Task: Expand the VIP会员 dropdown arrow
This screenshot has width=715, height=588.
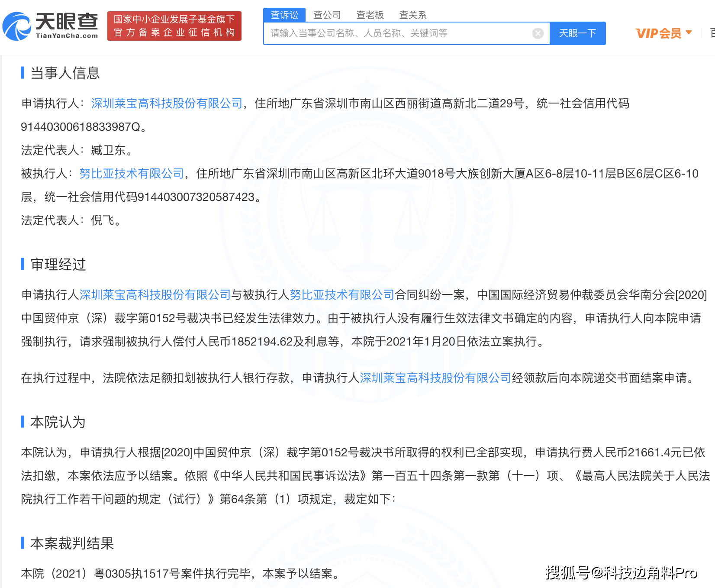Action: (x=689, y=32)
